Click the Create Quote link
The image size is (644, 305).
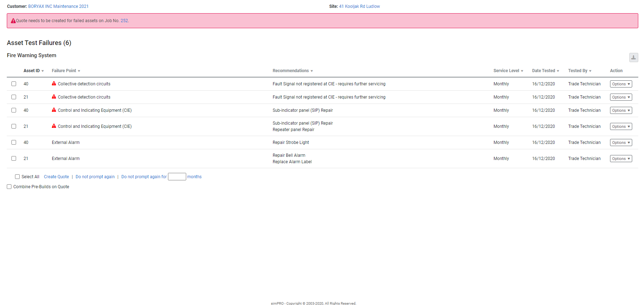tap(56, 177)
